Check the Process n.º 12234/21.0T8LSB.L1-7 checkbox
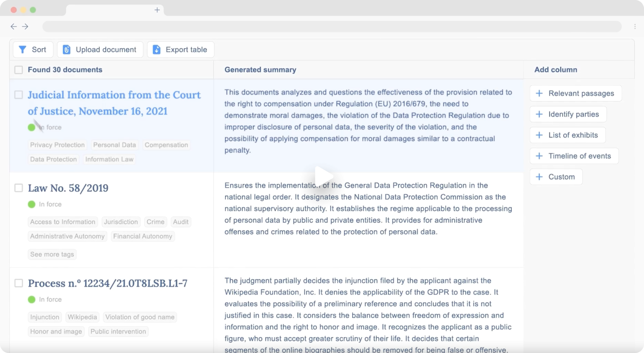Screen dimensions: 644x353 pyautogui.click(x=18, y=283)
